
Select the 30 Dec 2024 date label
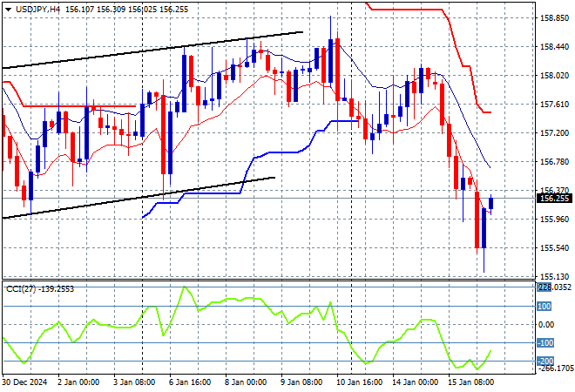(26, 382)
